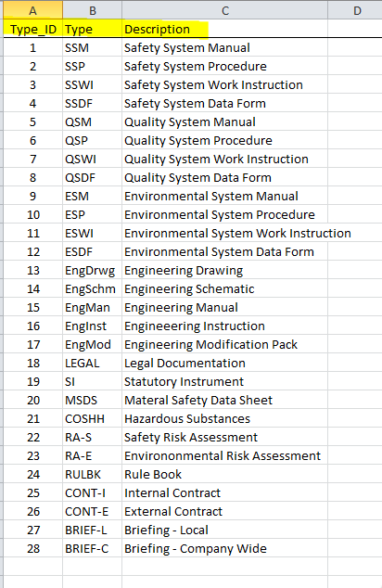Select the COSHH type cell
The image size is (382, 588).
(x=92, y=418)
